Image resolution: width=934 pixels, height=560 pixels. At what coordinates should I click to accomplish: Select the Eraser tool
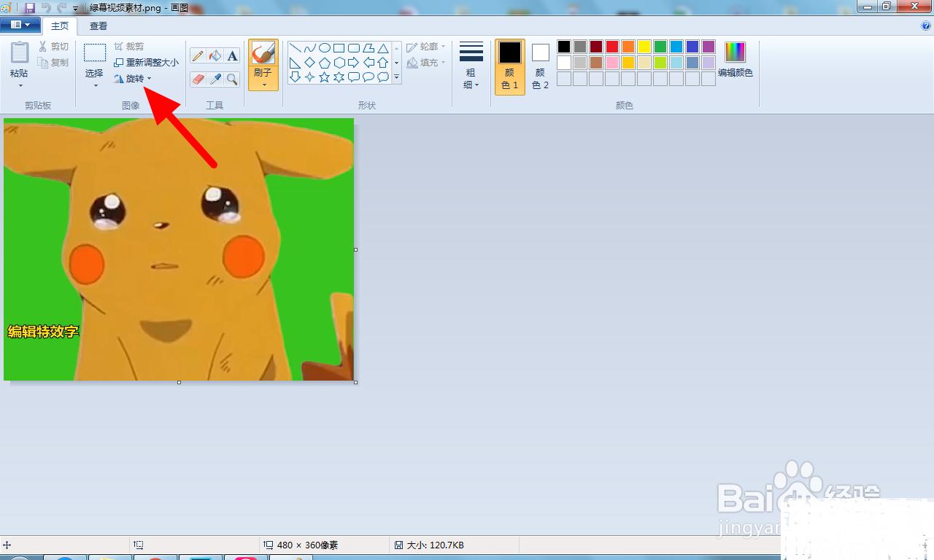coord(198,79)
